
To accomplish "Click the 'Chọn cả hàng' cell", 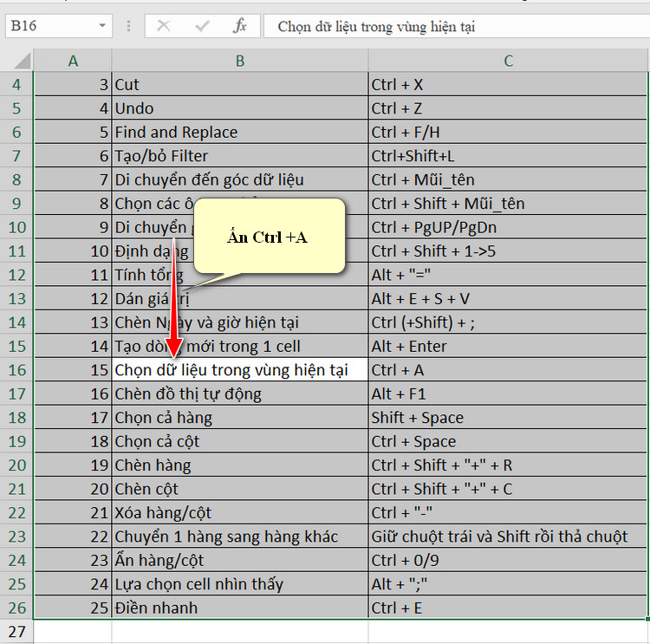I will [x=239, y=418].
